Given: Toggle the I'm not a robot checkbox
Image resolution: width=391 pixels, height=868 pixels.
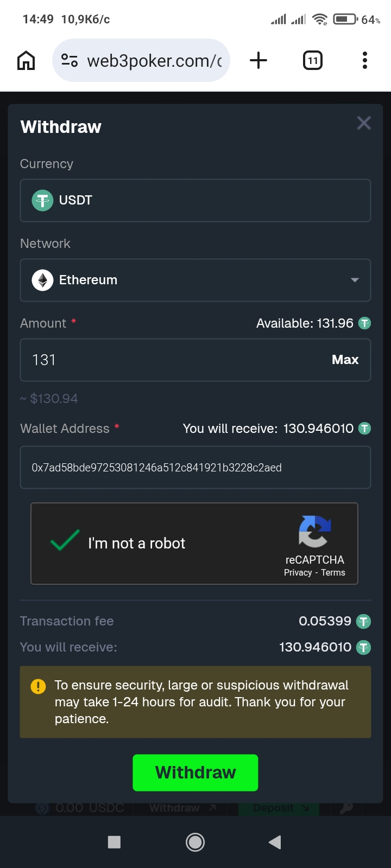Looking at the screenshot, I should pos(65,540).
